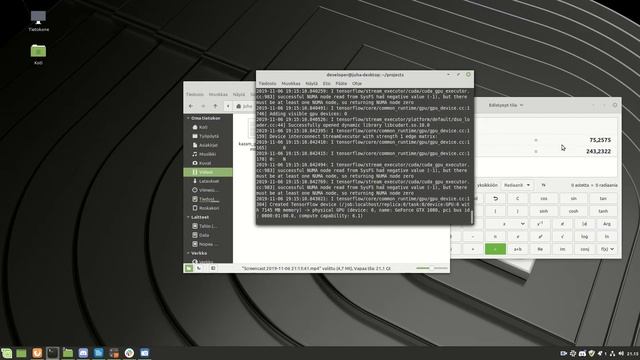Screen dimensions: 640x360
Task: Click the Firefox icon in the taskbar
Action: (x=37, y=353)
